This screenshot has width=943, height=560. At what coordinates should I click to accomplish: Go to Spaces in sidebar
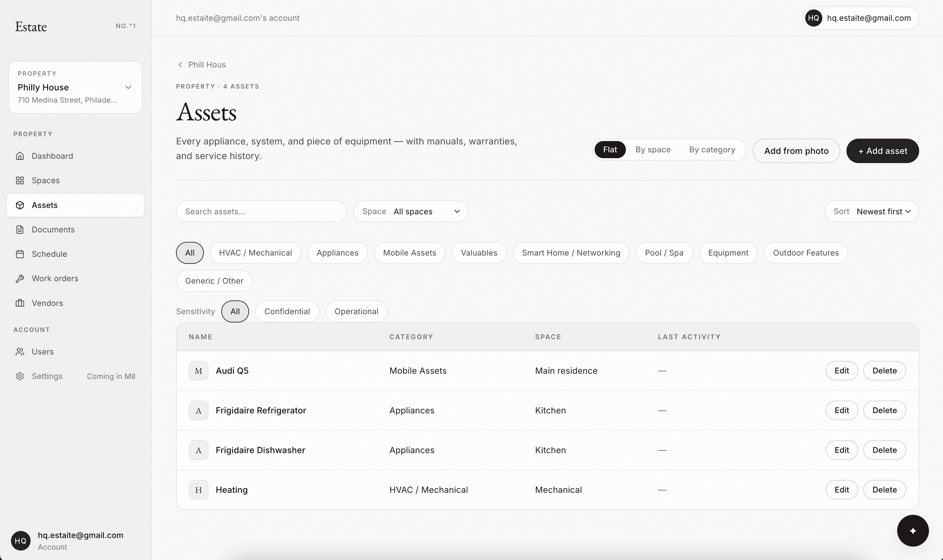pos(75,180)
